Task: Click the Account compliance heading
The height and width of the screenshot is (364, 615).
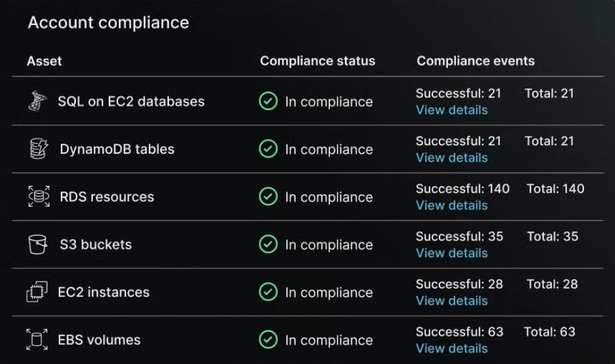Action: click(x=109, y=22)
